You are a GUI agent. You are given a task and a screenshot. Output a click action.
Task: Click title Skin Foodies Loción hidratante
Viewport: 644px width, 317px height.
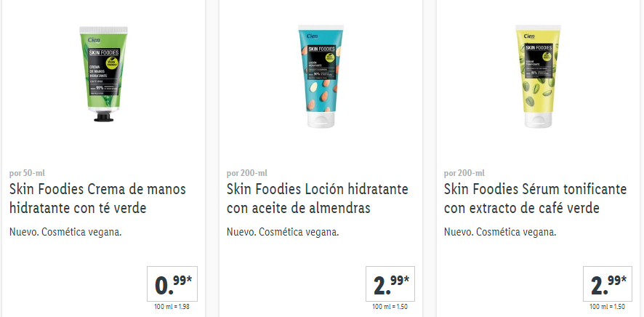click(318, 198)
